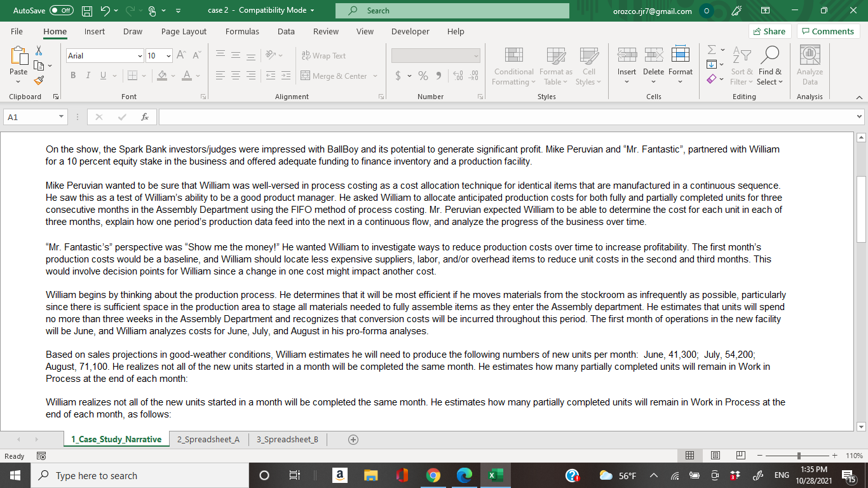The width and height of the screenshot is (868, 488).
Task: Click into the formula bar
Action: 507,117
